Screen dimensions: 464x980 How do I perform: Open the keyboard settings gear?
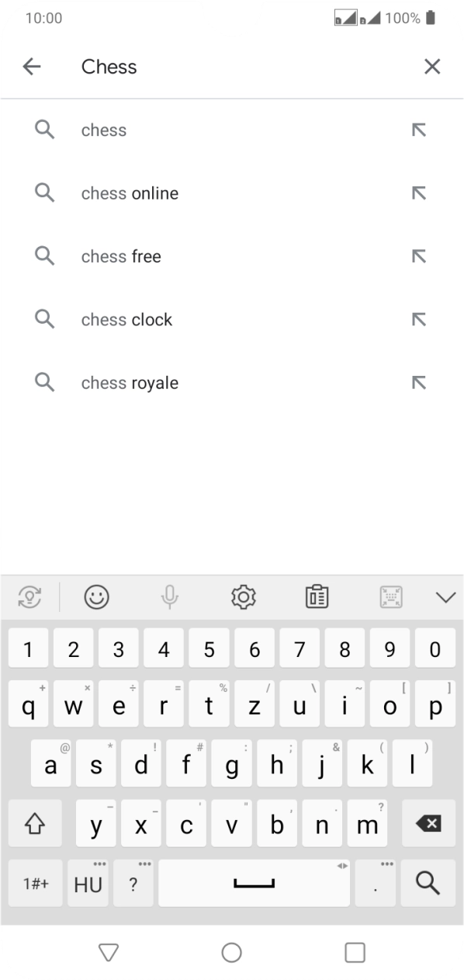(243, 596)
